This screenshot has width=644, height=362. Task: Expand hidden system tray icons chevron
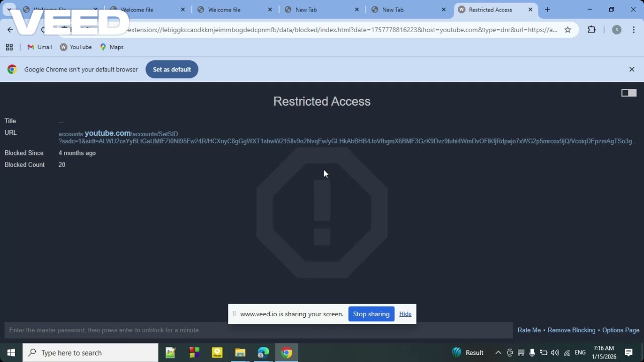498,353
